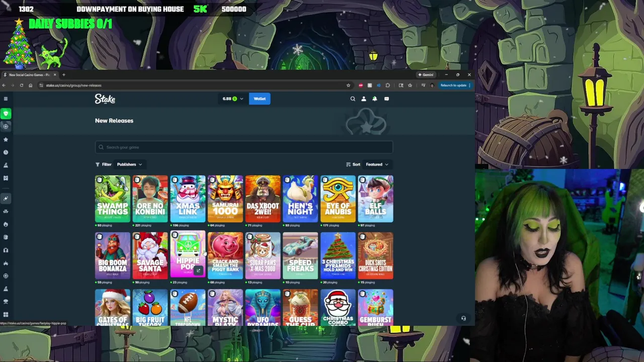
Task: Click the New Releases page heading
Action: (114, 121)
